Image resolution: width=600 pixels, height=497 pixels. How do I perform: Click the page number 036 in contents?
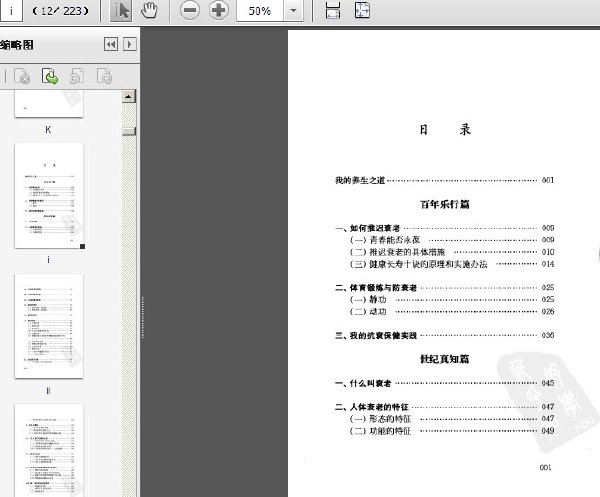pos(548,335)
